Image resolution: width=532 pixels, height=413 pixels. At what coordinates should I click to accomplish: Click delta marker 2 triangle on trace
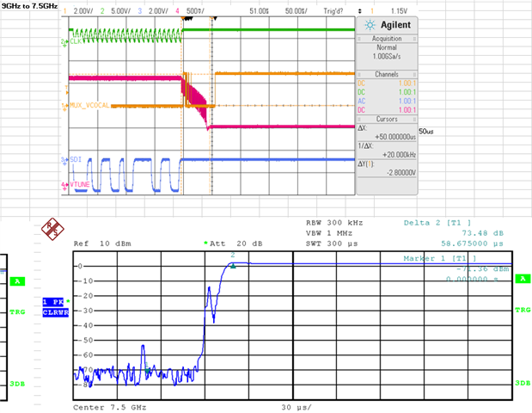point(233,266)
